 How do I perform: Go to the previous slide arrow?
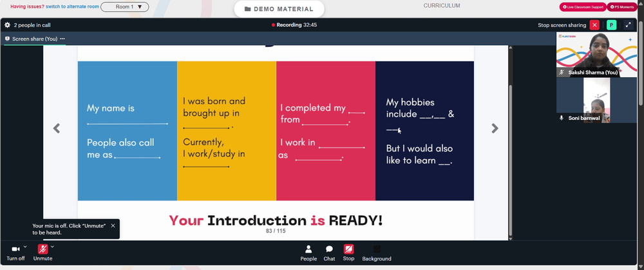[x=57, y=129]
